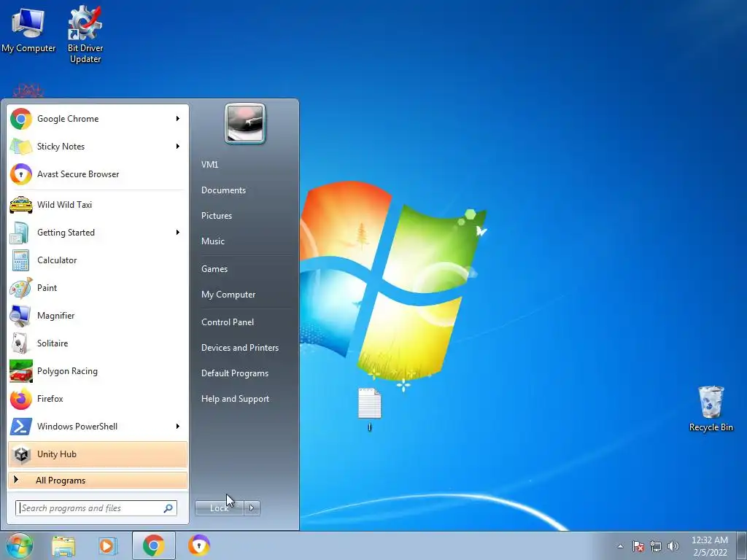Screen dimensions: 747x560
Task: Expand All Programs list
Action: coord(98,480)
